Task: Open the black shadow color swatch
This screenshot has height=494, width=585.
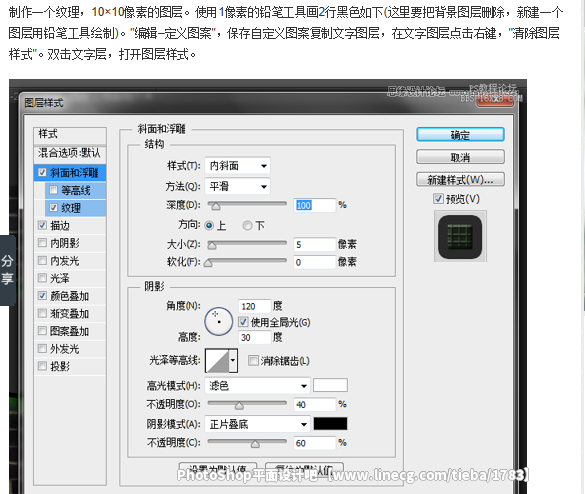Action: point(330,424)
